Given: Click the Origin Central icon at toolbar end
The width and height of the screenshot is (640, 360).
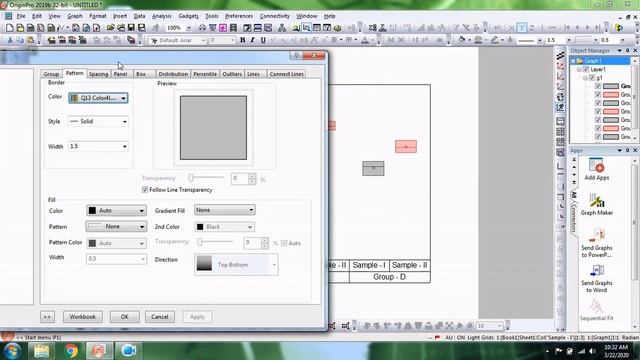Looking at the screenshot, I should pyautogui.click(x=619, y=28).
